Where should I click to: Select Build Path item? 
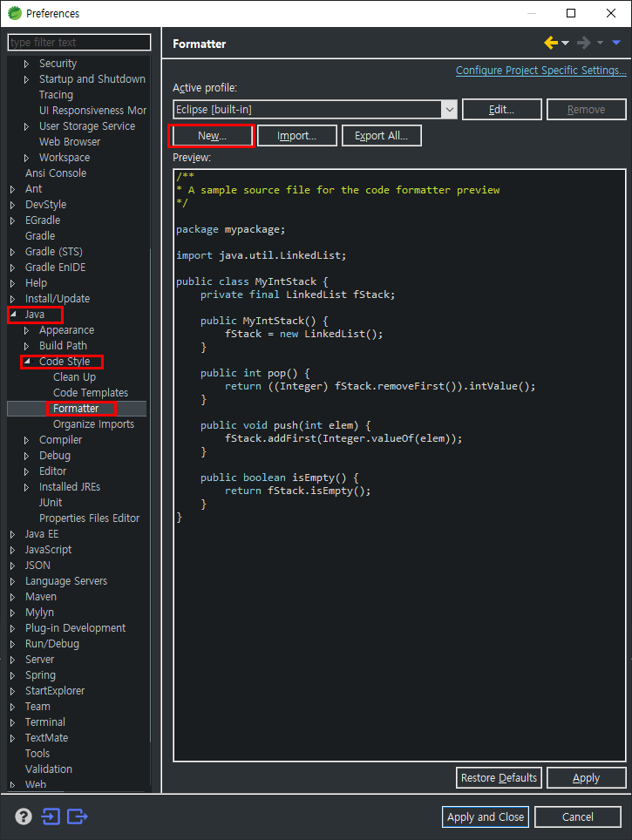tap(63, 346)
